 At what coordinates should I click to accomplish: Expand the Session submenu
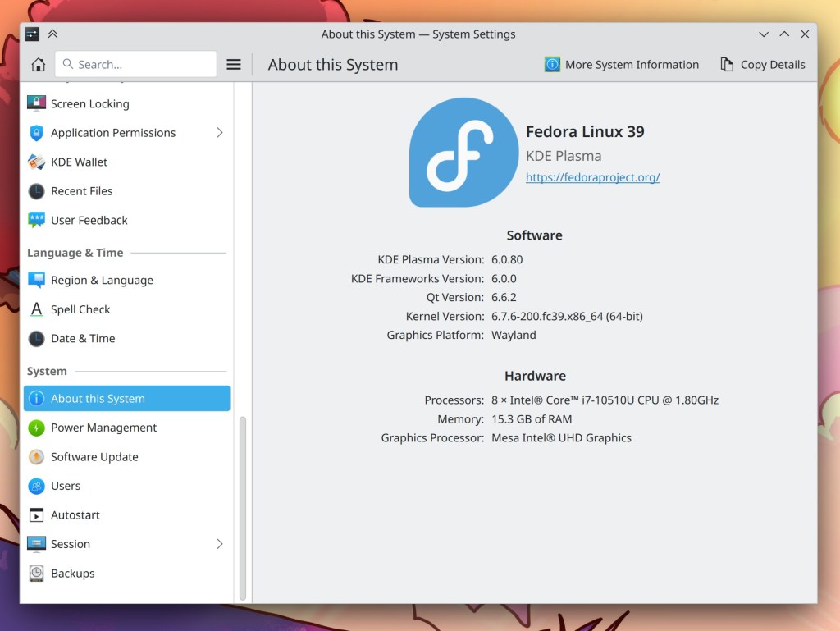[x=219, y=543]
